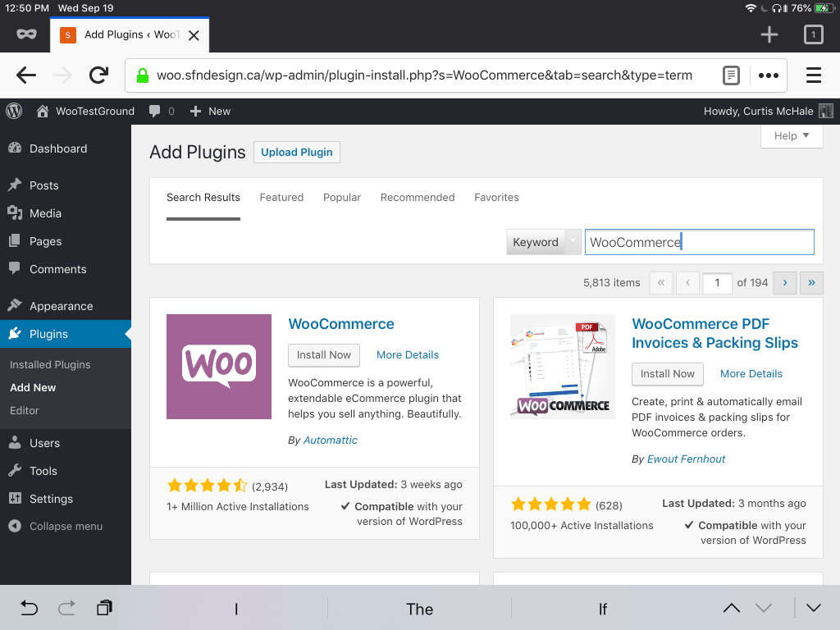Tap the Wi-Fi icon in status bar
This screenshot has width=840, height=630.
click(751, 8)
